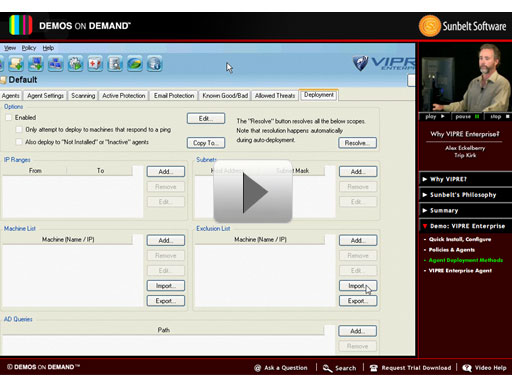Viewport: 512px width, 384px height.
Task: Open Video Help
Action: [x=484, y=368]
